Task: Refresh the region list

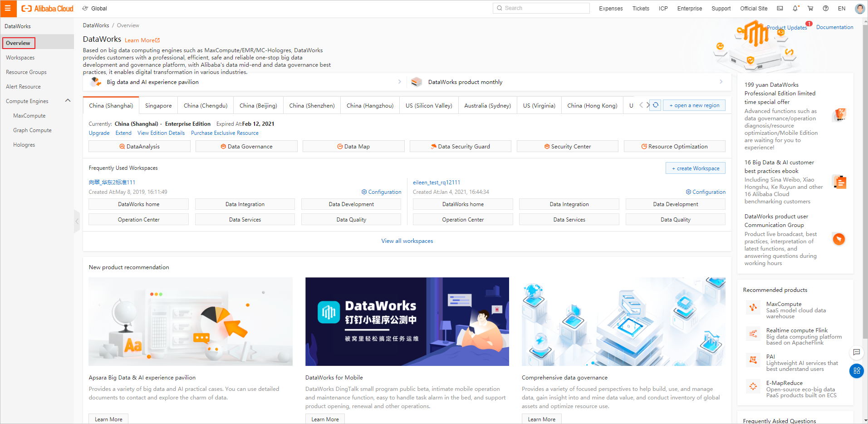Action: pyautogui.click(x=655, y=105)
